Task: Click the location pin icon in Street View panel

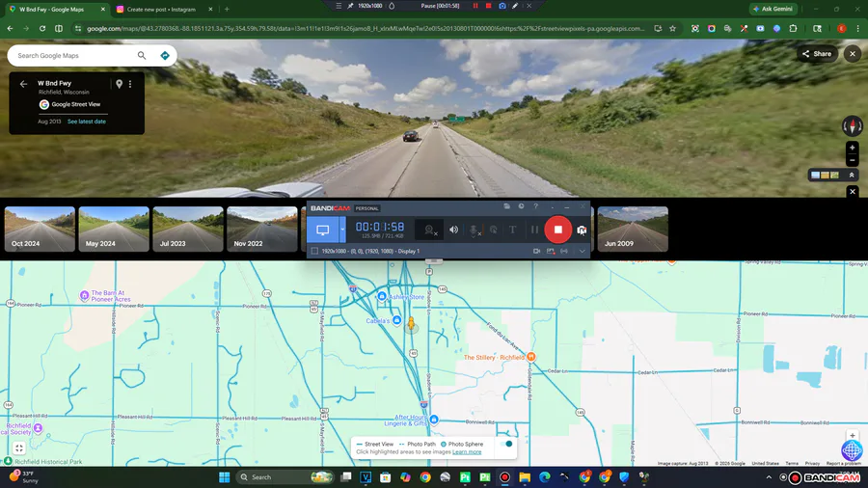Action: (x=119, y=84)
